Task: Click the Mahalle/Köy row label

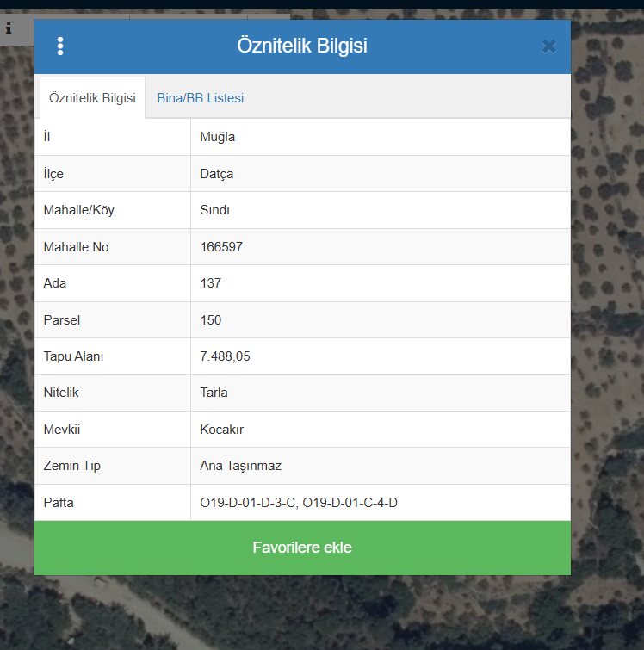Action: coord(79,210)
